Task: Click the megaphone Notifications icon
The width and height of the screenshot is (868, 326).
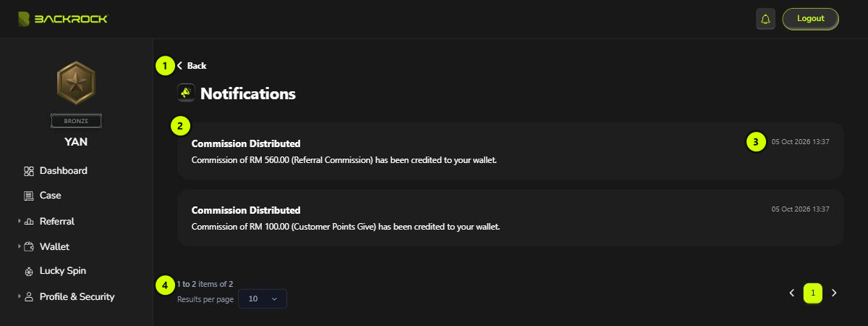Action: click(186, 93)
